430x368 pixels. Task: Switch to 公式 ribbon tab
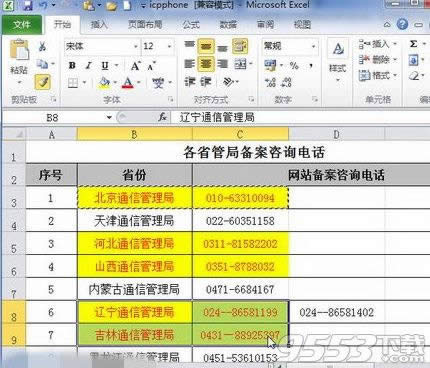(x=191, y=24)
